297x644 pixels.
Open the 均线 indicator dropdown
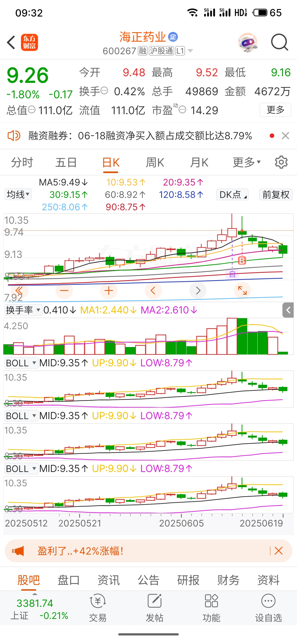18,194
